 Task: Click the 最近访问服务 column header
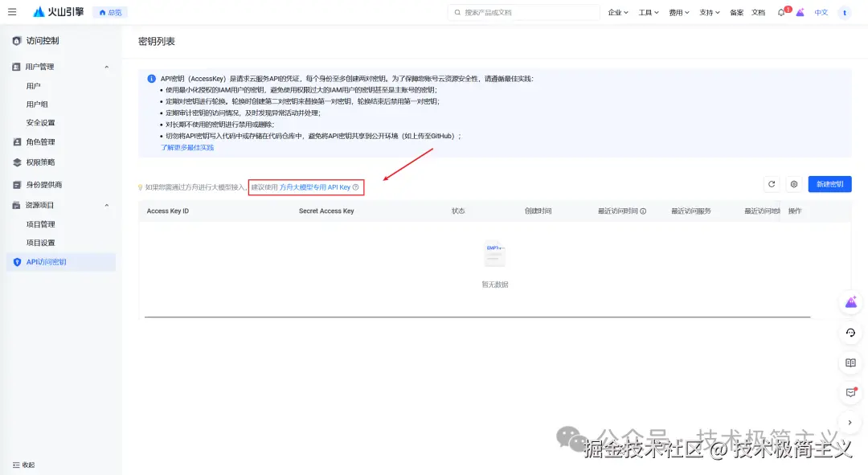tap(691, 211)
